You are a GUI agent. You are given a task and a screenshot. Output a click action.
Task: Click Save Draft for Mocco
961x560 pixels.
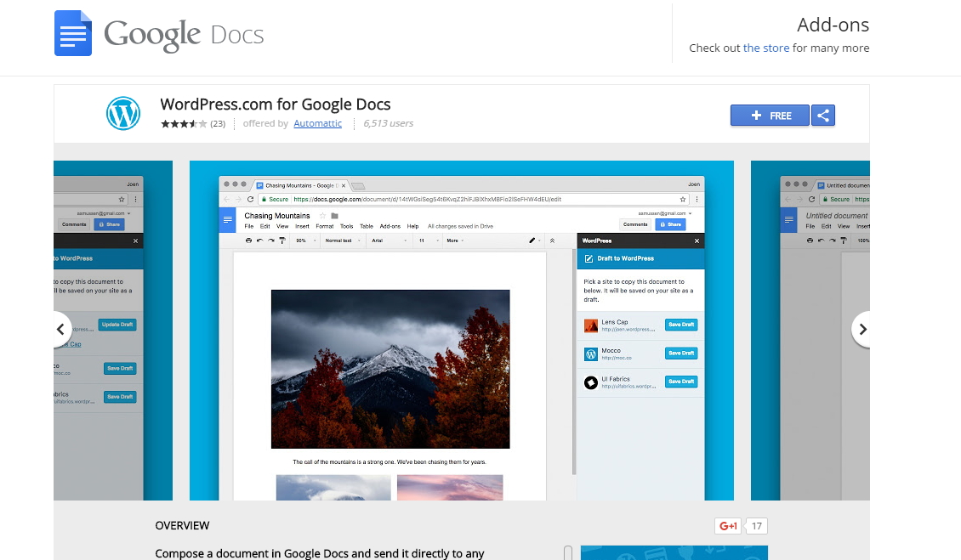tap(681, 353)
